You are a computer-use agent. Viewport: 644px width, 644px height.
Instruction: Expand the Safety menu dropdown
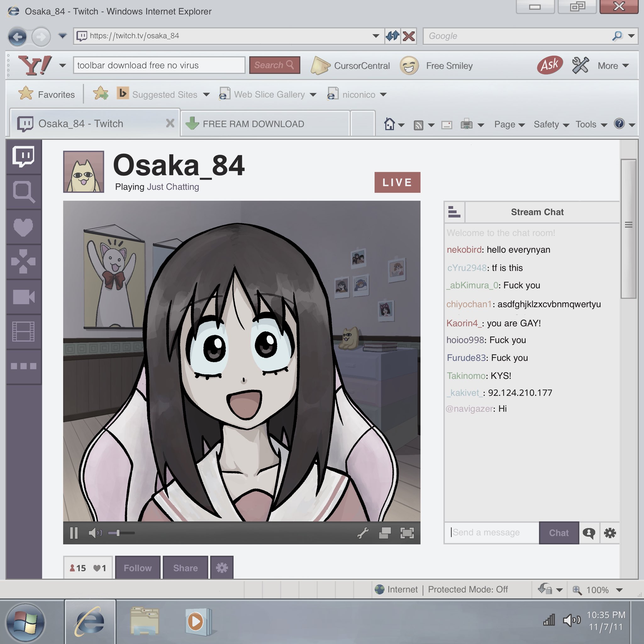(x=551, y=124)
